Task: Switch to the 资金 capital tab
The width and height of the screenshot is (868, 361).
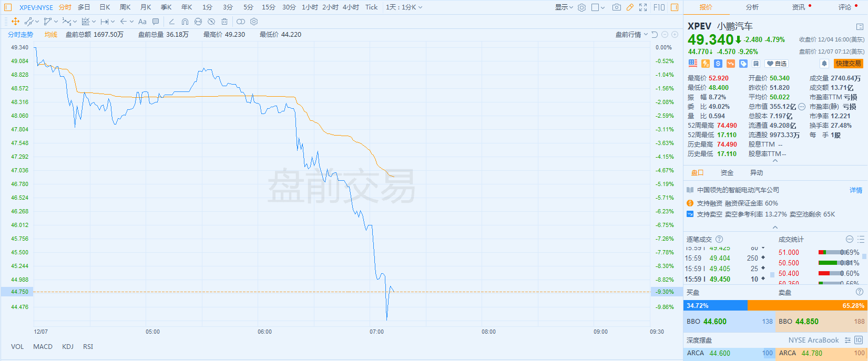Action: point(727,172)
